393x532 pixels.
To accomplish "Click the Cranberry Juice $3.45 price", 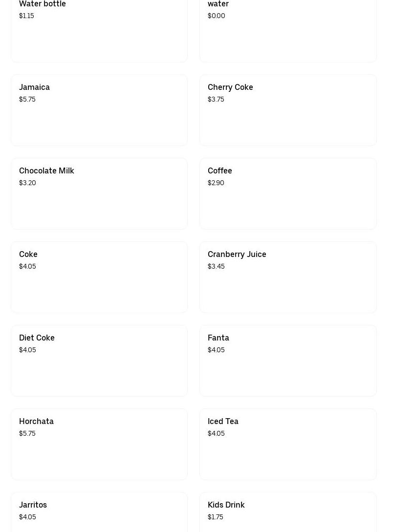I will coord(216,266).
